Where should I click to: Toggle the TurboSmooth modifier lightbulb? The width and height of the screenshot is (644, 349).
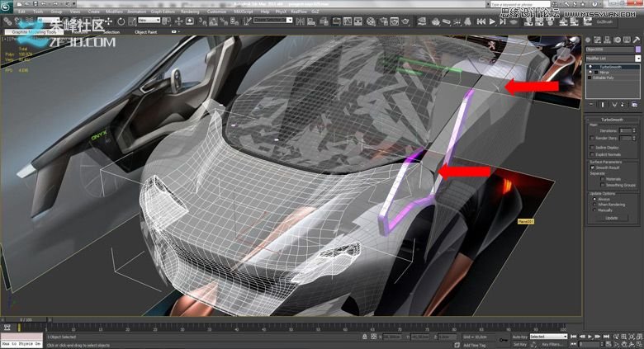point(590,67)
